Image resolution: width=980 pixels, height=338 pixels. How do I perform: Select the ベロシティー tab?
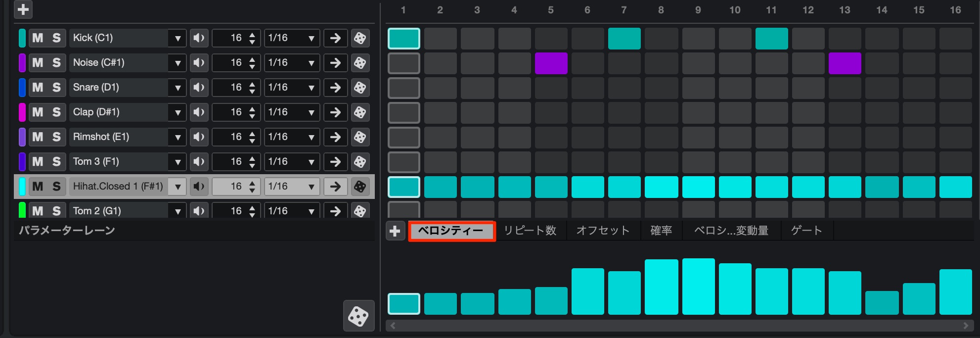point(451,231)
